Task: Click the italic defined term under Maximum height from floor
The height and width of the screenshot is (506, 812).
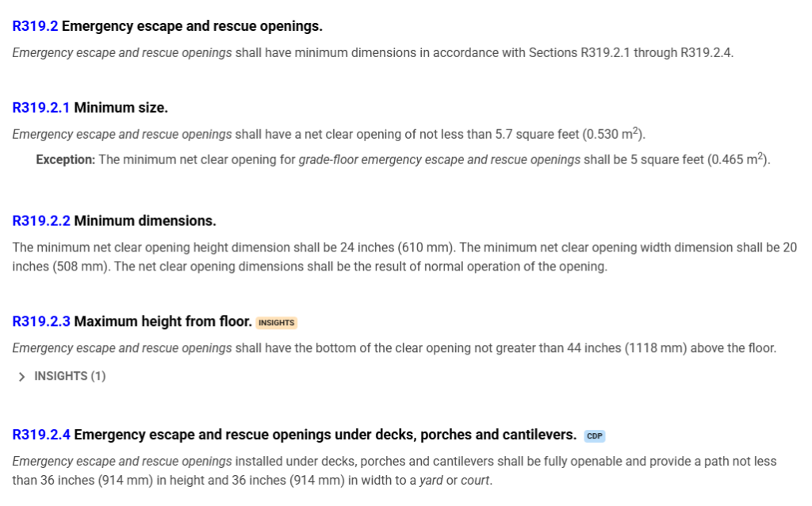Action: pyautogui.click(x=122, y=348)
